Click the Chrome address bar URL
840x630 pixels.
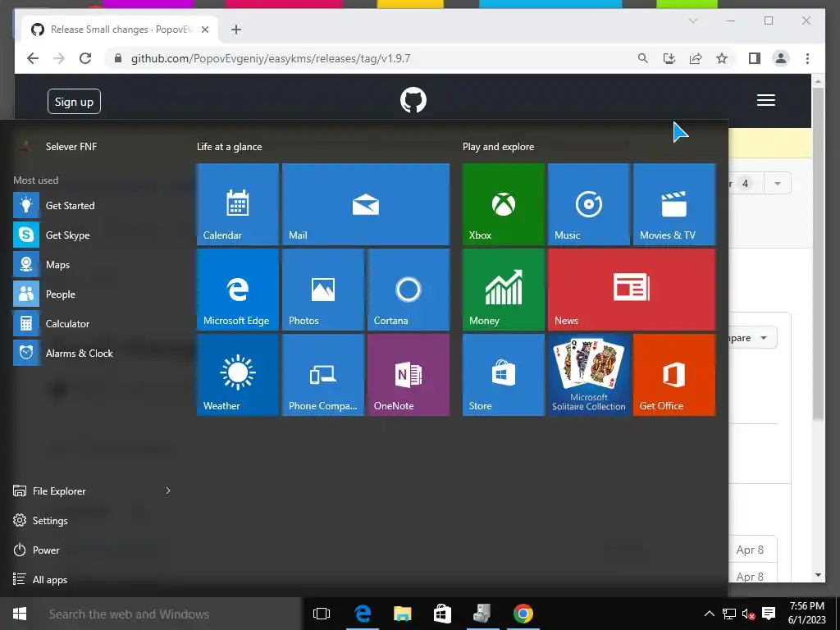pyautogui.click(x=271, y=58)
